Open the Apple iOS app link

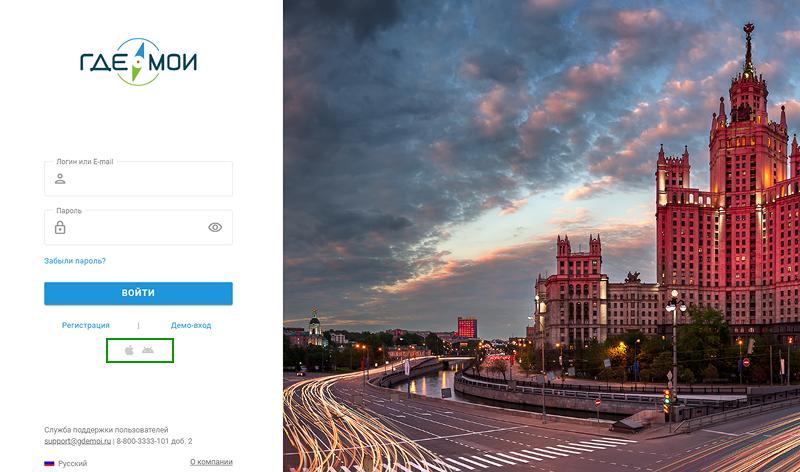(129, 350)
